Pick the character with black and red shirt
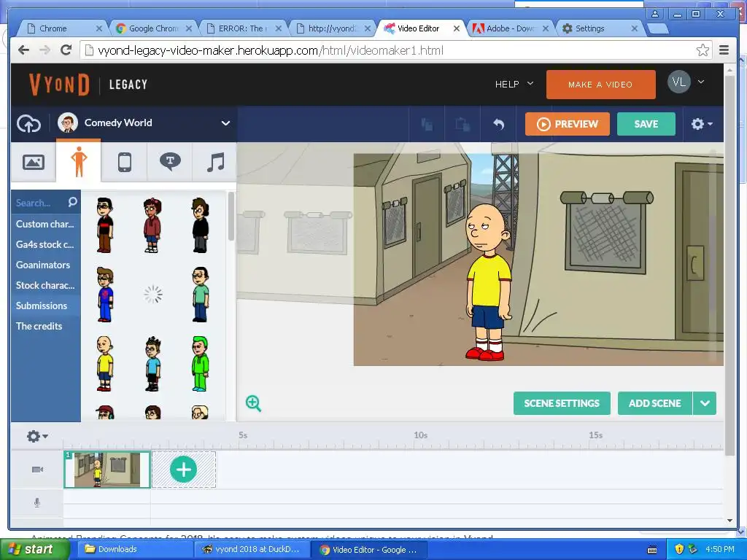 (105, 225)
